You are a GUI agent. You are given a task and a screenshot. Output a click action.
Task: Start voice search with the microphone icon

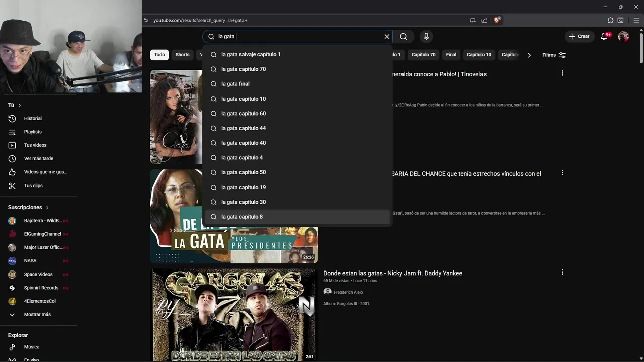426,36
